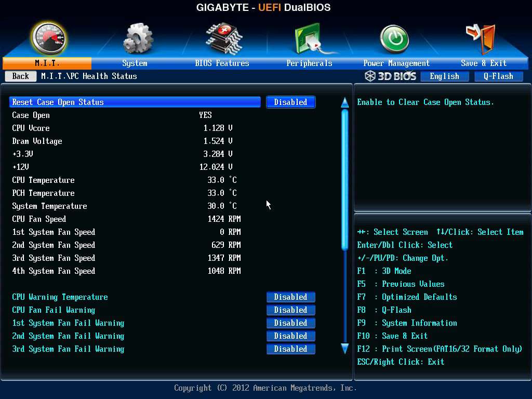532x399 pixels.
Task: Click the vertical scrollbar thumb
Action: click(345, 180)
